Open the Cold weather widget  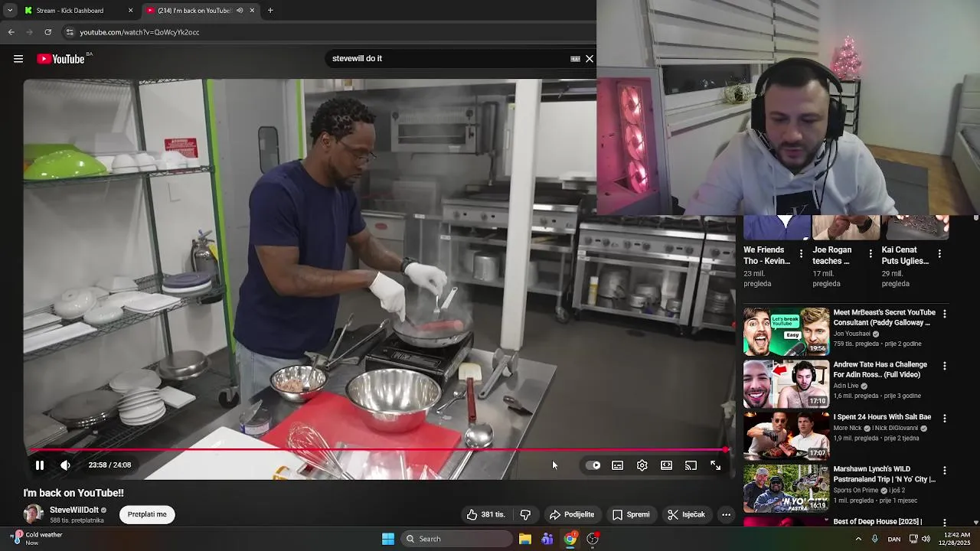pos(37,539)
